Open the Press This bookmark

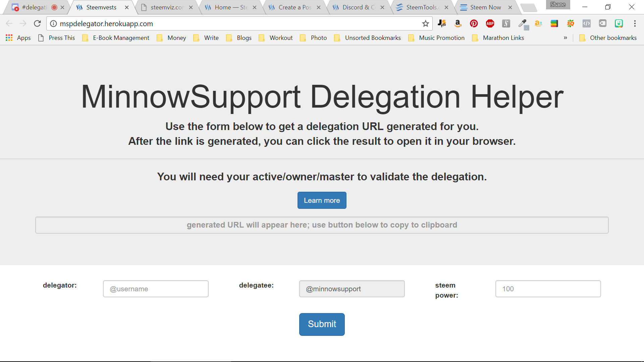tap(56, 38)
